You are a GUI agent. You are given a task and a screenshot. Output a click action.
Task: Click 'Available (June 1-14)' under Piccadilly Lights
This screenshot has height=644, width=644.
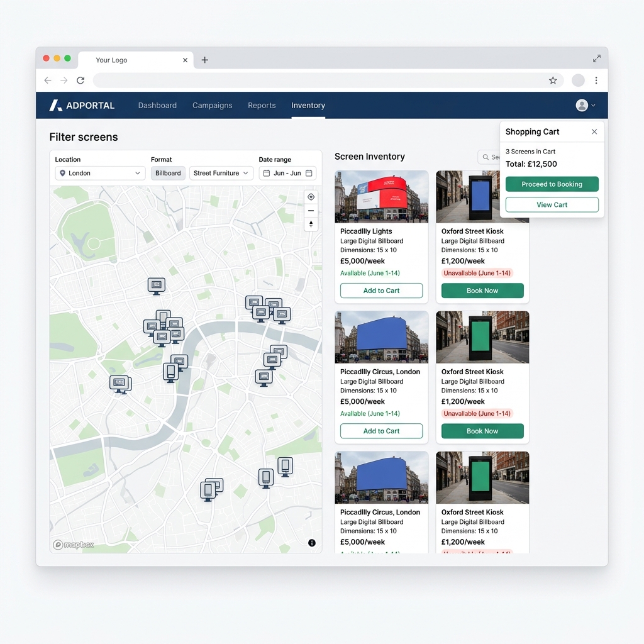370,273
